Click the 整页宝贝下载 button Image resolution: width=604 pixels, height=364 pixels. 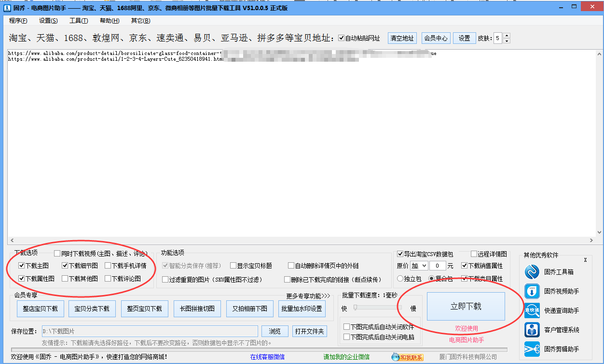click(x=144, y=309)
